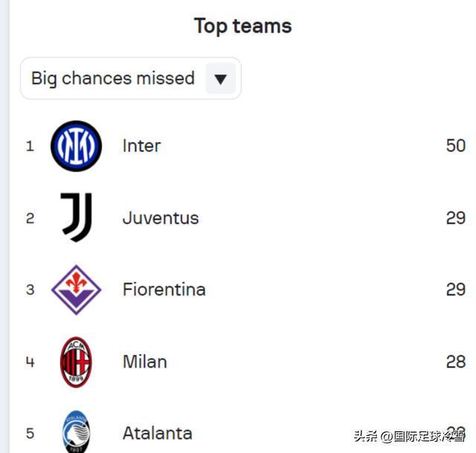Open the Inter team name link
476x453 pixels.
141,146
